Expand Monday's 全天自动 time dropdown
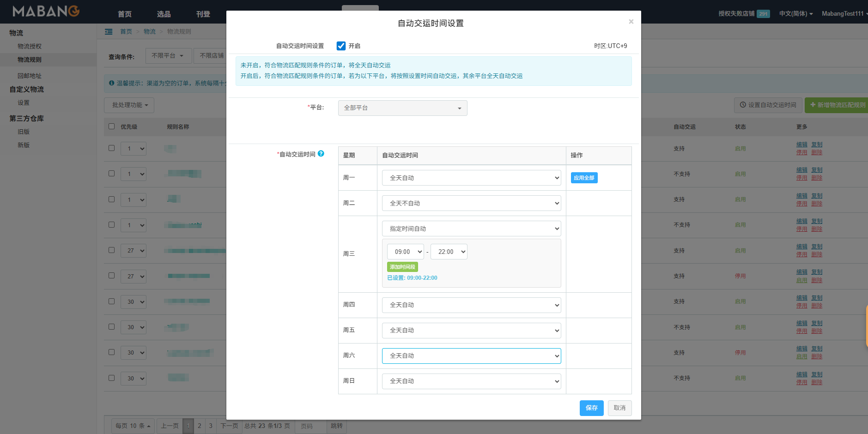Screen dimensions: 868x434 471,178
